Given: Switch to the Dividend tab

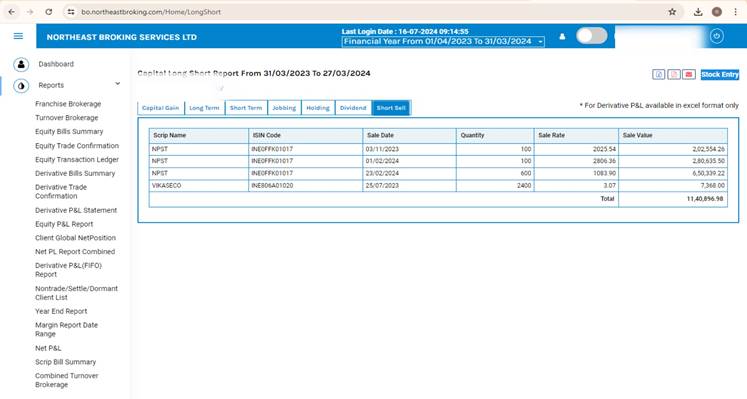Looking at the screenshot, I should [x=353, y=108].
